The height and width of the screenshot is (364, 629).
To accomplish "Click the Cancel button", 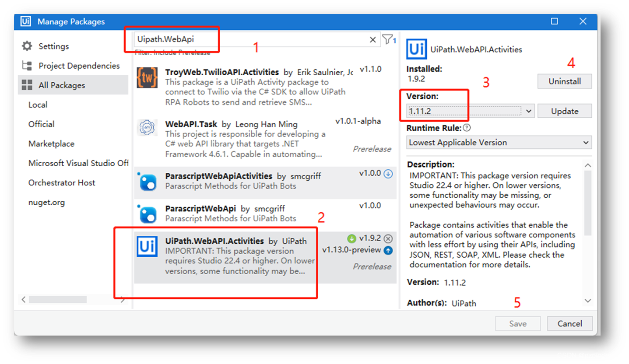I will 570,324.
